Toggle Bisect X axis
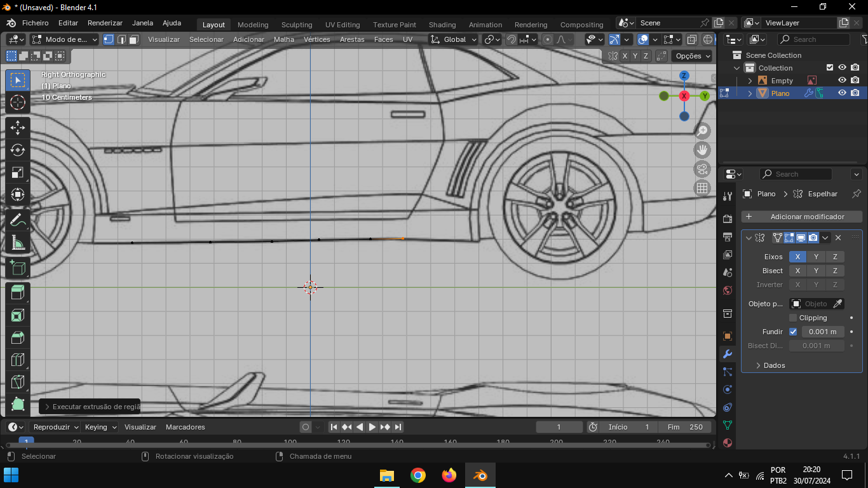 [798, 271]
